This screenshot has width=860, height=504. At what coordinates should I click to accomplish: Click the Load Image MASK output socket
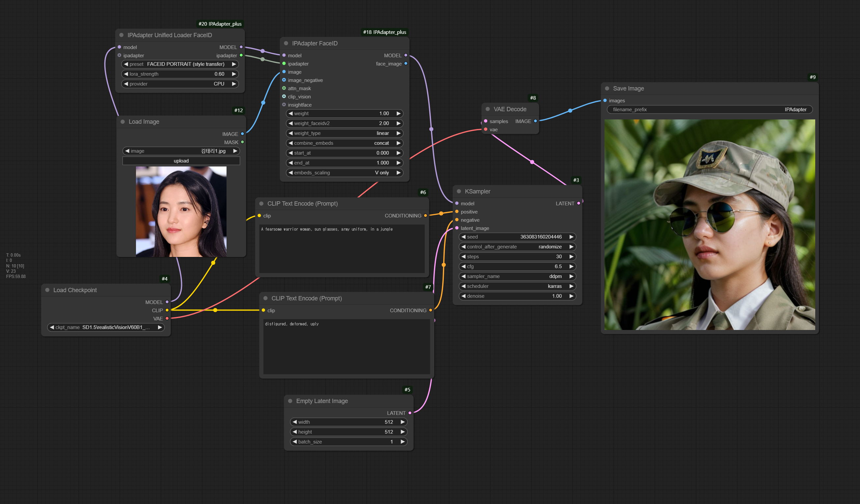pos(242,142)
